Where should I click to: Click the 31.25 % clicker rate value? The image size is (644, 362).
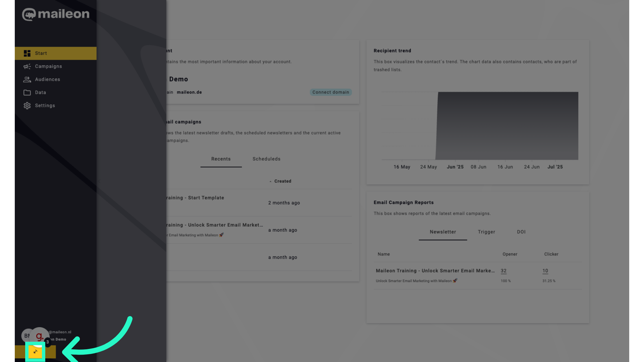point(549,281)
